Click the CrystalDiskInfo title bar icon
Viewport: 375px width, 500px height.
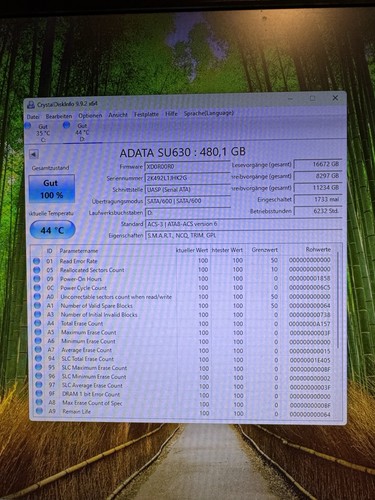click(31, 105)
